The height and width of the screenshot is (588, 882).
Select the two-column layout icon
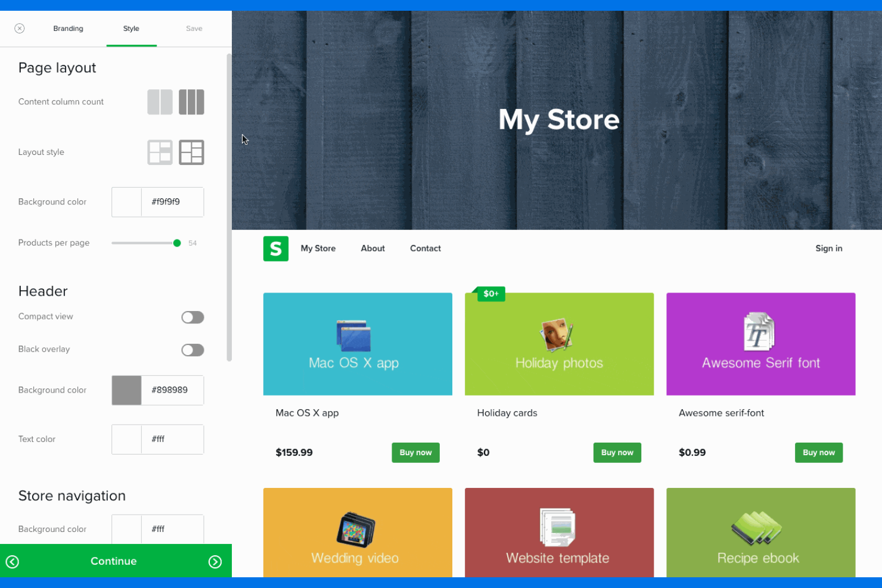(x=160, y=102)
